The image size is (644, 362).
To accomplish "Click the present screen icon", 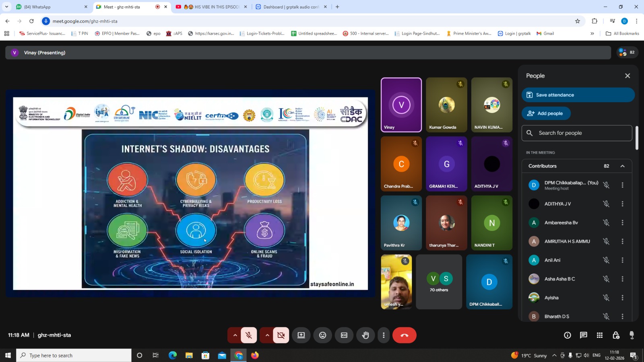I will pyautogui.click(x=301, y=335).
